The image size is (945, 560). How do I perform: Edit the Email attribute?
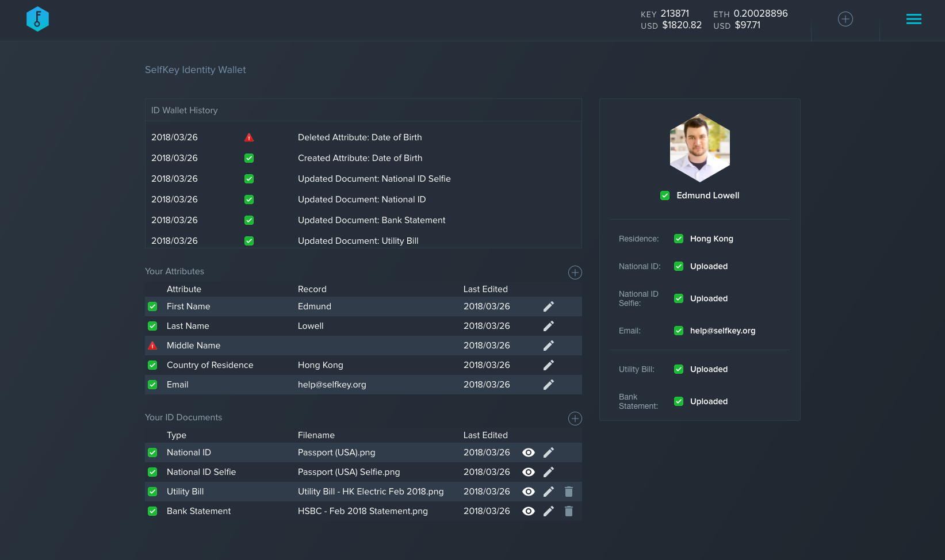pos(549,385)
